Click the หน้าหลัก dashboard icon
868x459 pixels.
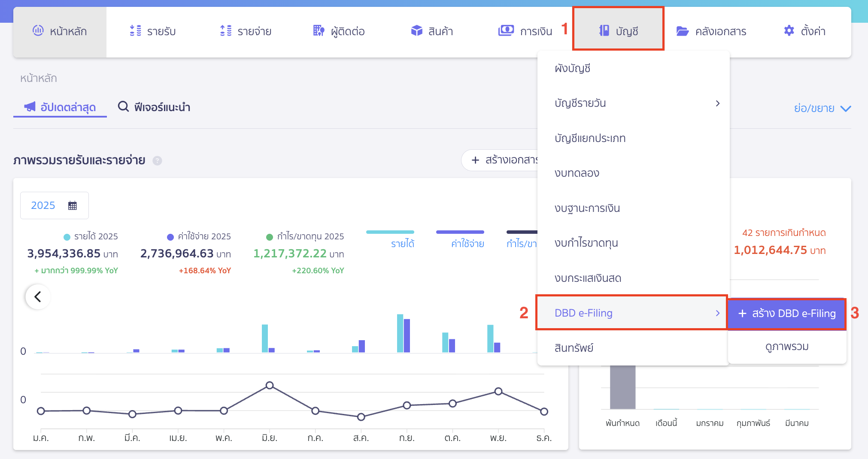point(38,31)
